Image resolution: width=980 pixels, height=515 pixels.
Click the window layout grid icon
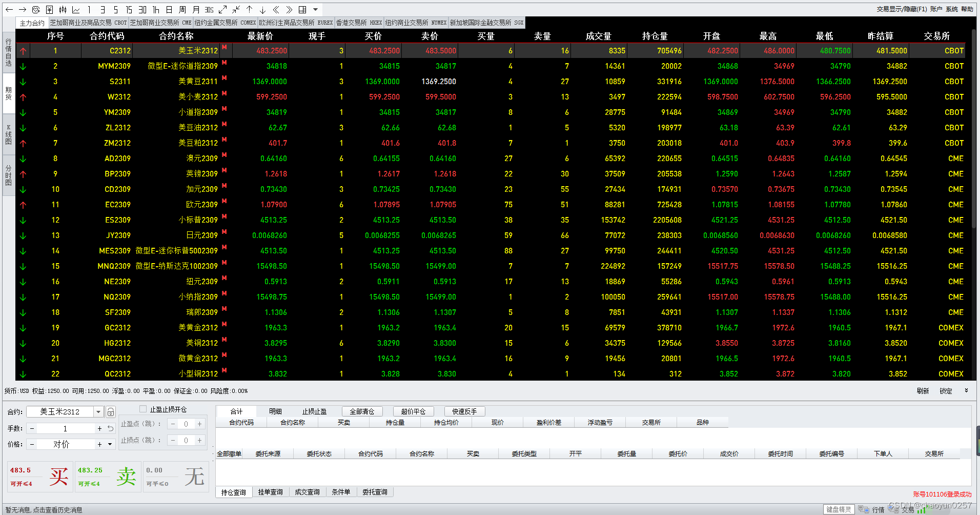point(302,9)
